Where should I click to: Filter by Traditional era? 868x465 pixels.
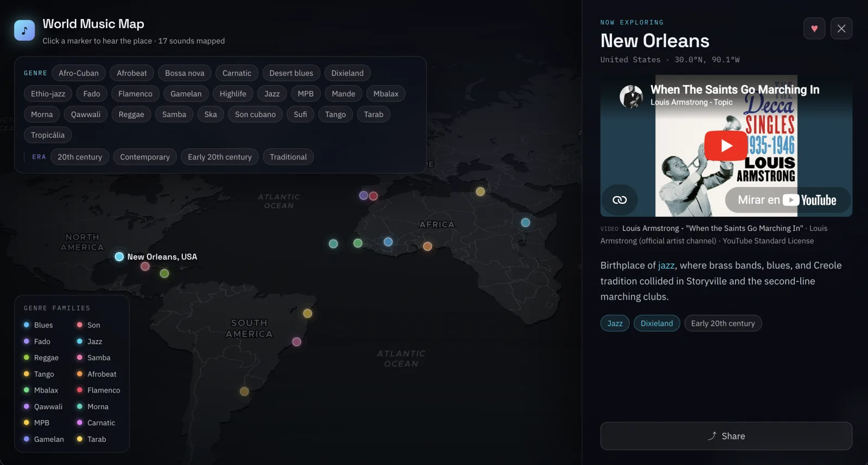(288, 157)
